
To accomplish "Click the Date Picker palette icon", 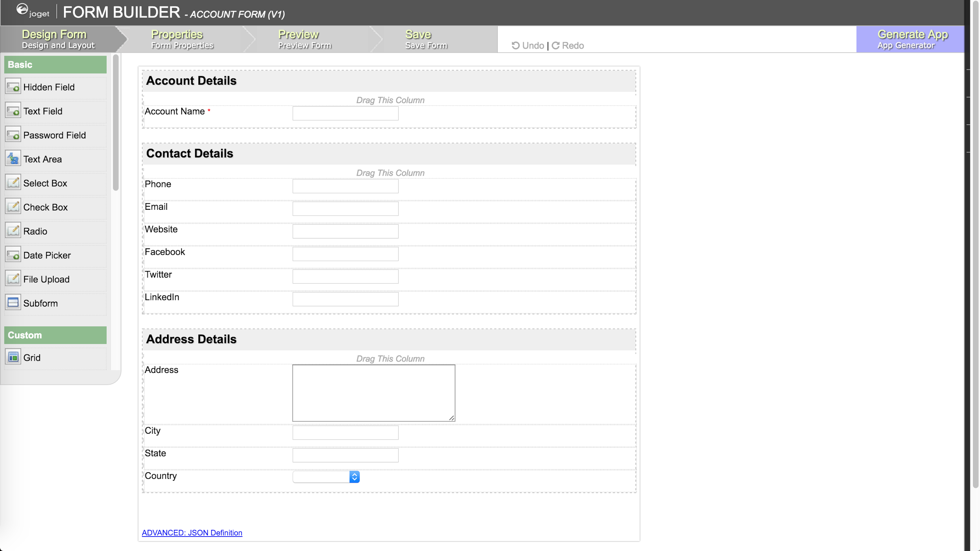I will click(13, 255).
